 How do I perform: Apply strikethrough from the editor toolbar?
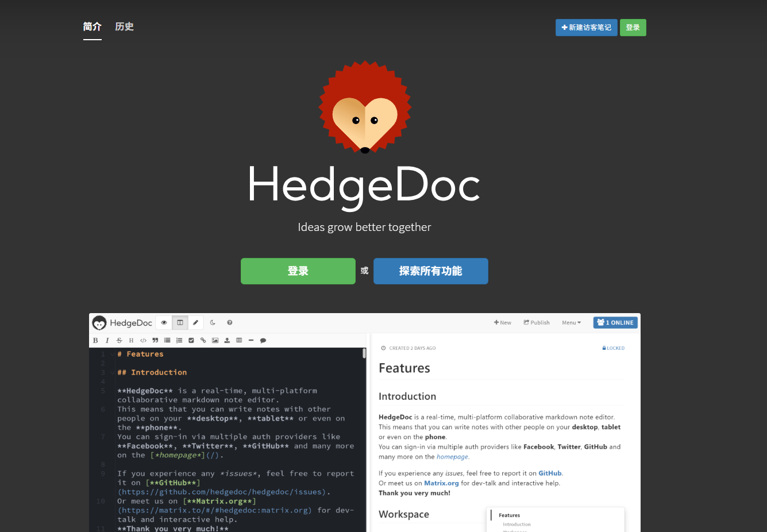point(120,341)
